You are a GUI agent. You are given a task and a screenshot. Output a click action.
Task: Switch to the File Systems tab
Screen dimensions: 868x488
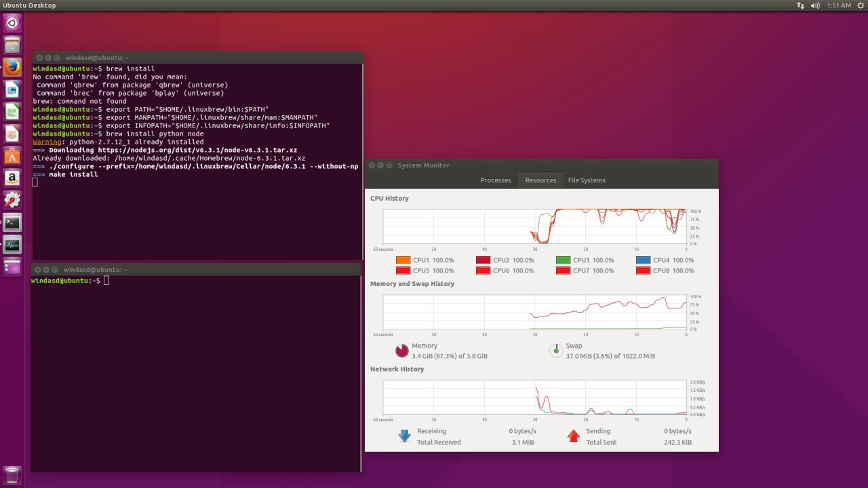tap(587, 180)
